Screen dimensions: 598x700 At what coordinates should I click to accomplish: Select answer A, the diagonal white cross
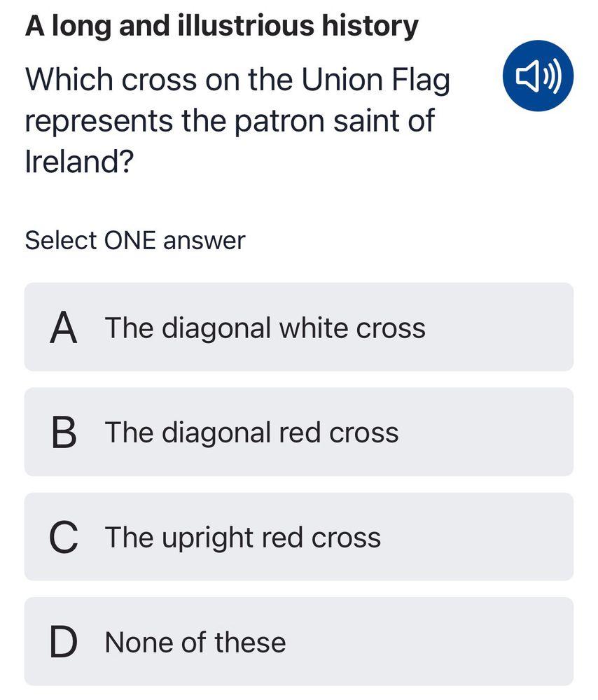pyautogui.click(x=299, y=327)
